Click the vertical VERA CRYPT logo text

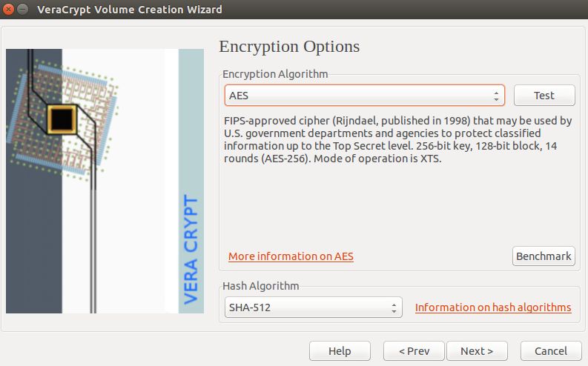click(191, 249)
